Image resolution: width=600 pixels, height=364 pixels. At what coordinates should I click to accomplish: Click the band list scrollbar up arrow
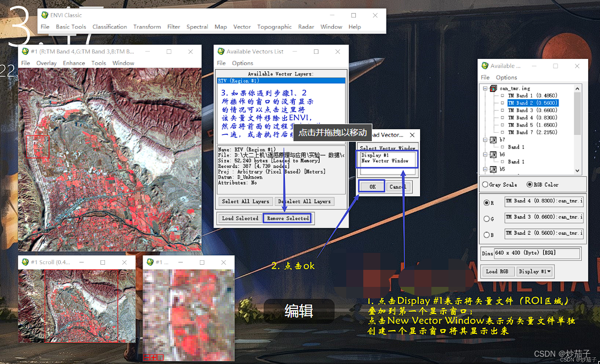[577, 88]
